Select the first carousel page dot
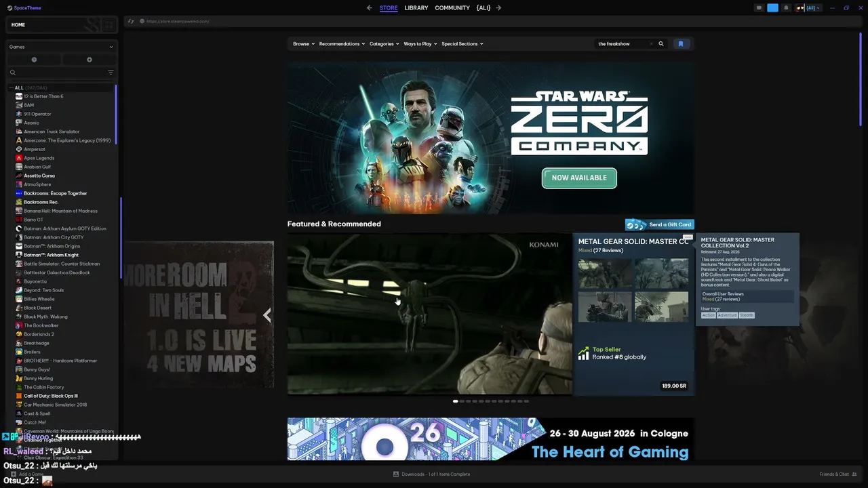868x488 pixels. click(x=456, y=401)
